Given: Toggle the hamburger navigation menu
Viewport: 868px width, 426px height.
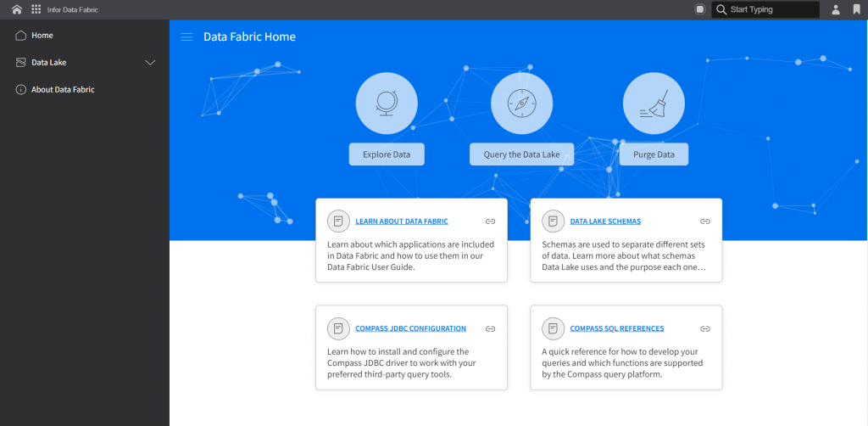Looking at the screenshot, I should [x=186, y=36].
